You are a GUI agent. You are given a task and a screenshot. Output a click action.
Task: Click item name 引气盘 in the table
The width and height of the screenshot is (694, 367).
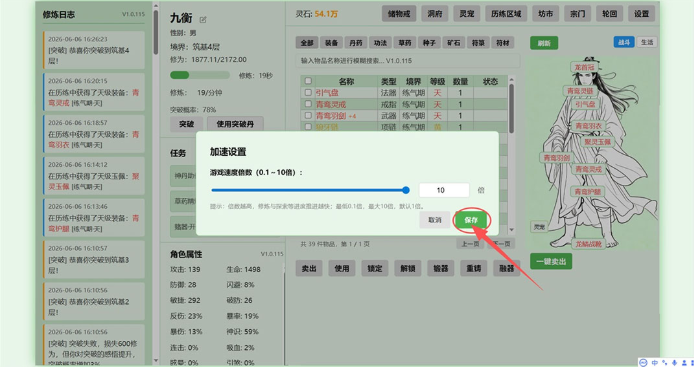(x=327, y=93)
